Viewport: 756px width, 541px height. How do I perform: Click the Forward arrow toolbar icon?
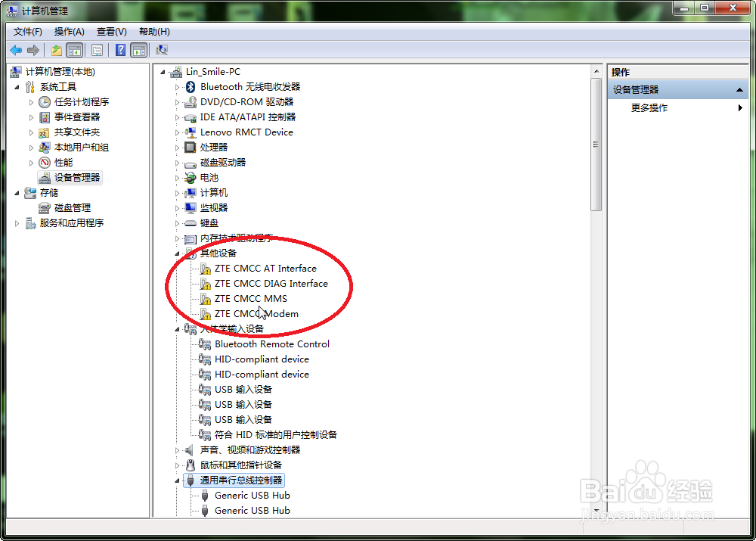[33, 50]
